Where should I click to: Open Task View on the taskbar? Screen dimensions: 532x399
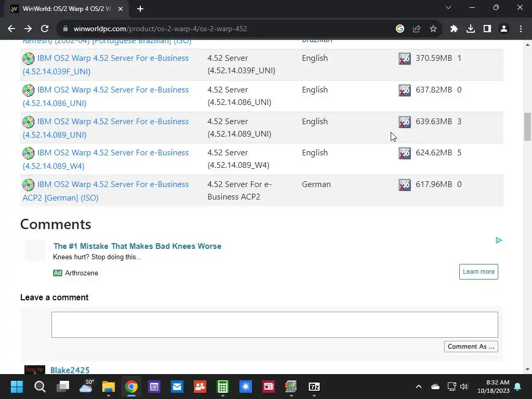pos(63,387)
